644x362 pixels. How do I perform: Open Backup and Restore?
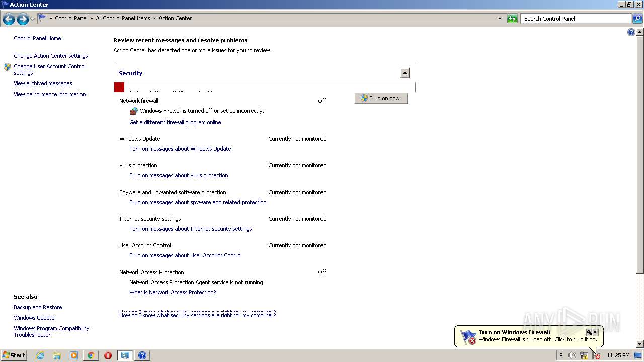(x=38, y=307)
